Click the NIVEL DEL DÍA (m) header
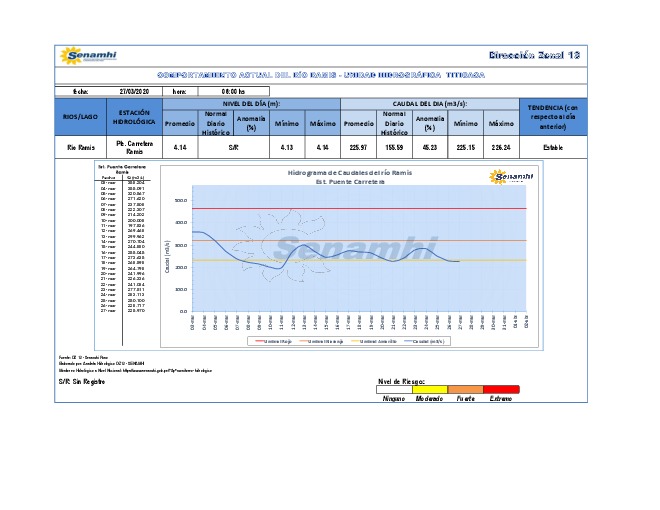Image resolution: width=660 pixels, height=510 pixels. pos(250,103)
